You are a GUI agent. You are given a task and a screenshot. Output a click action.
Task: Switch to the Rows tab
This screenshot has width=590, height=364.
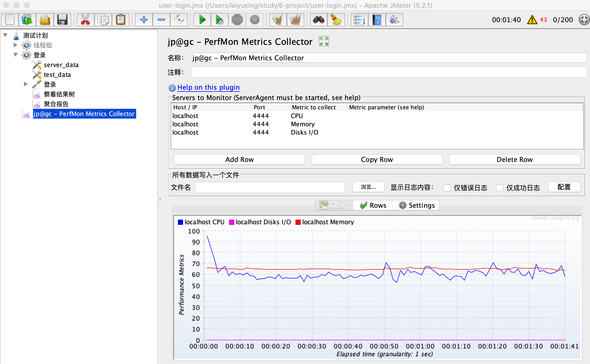point(373,205)
